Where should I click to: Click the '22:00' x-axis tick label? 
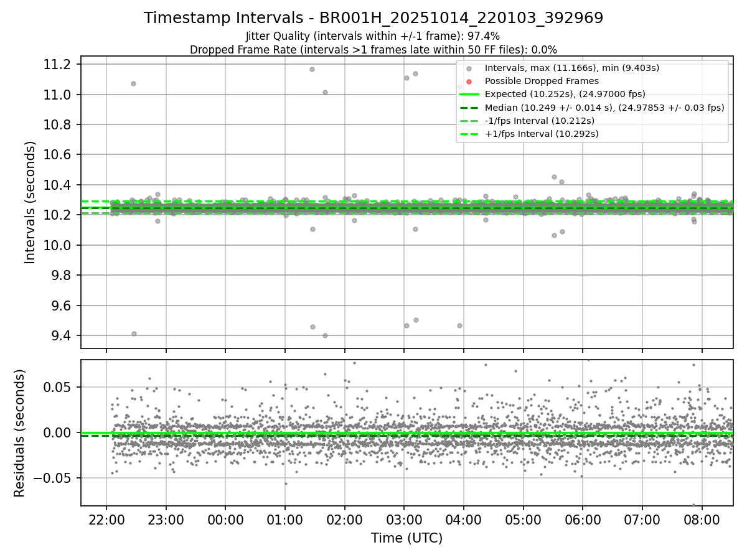(106, 520)
